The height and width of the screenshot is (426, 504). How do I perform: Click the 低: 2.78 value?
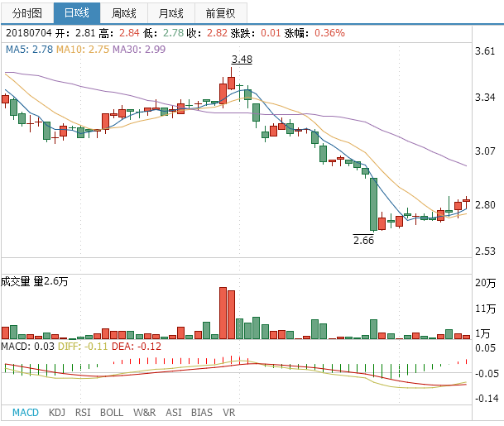tap(173, 33)
